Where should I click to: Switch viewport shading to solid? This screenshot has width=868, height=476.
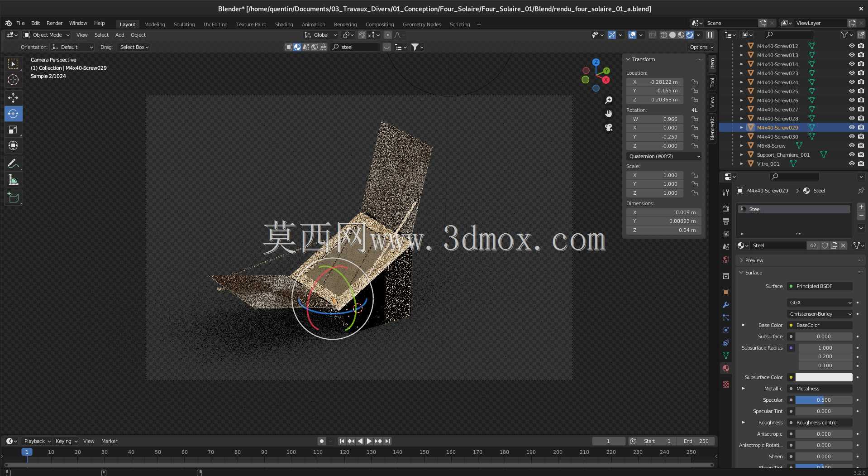672,35
